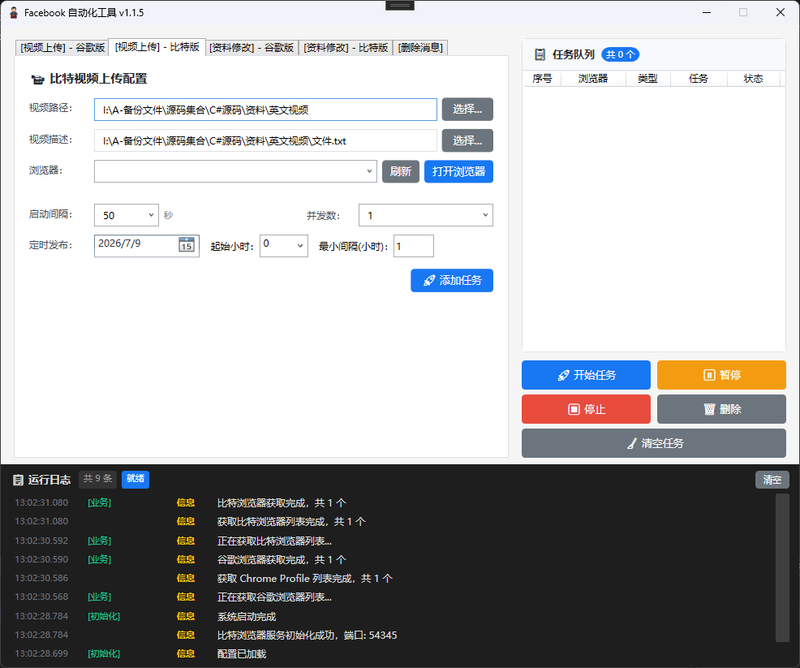Go to [资料修改] - 比特版 tab
This screenshot has width=800, height=668.
click(345, 47)
